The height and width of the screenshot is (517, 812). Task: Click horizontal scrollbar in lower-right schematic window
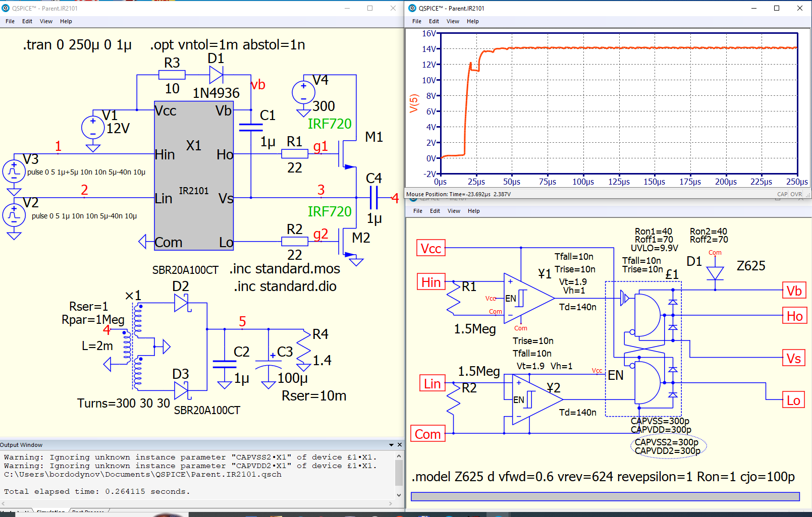click(x=605, y=497)
